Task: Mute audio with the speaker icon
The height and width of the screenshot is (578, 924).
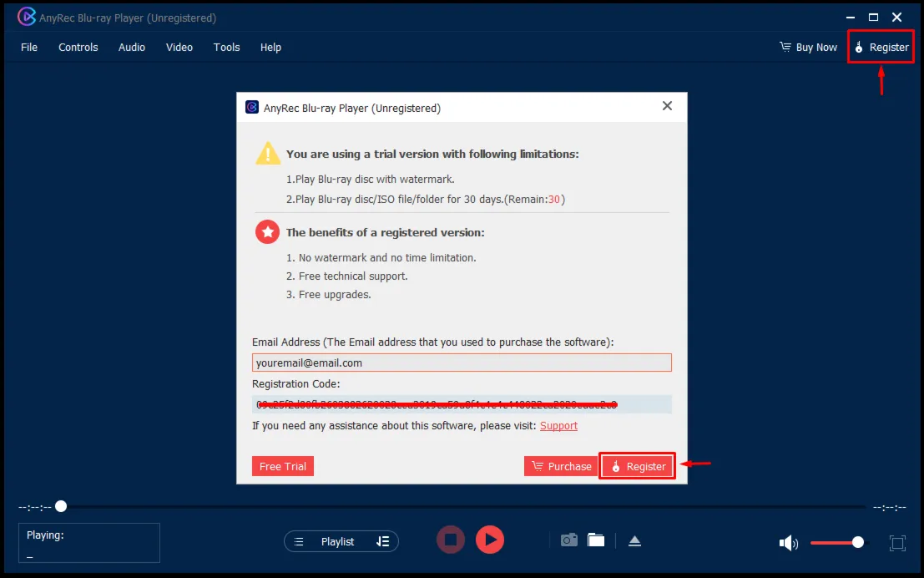Action: (789, 543)
